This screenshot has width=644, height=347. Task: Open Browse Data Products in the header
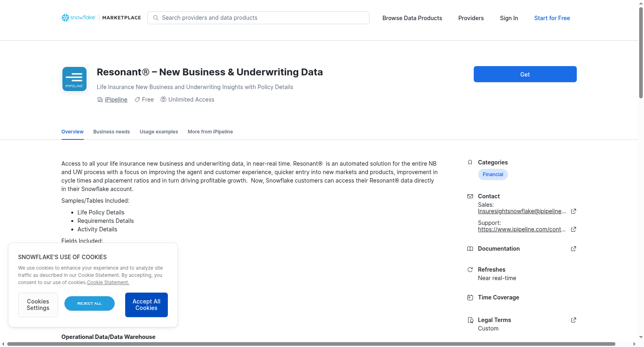click(412, 18)
